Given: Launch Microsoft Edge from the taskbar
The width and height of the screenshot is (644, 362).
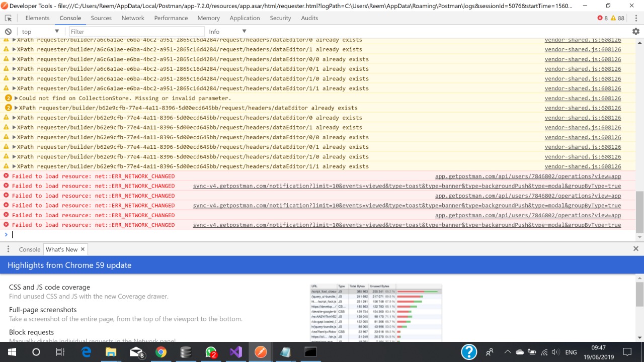Looking at the screenshot, I should click(x=86, y=352).
